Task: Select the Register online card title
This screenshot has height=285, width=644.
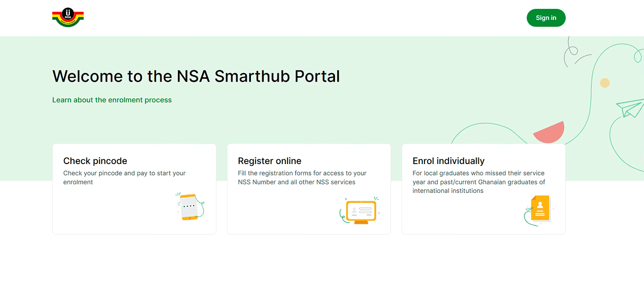Action: coord(270,161)
